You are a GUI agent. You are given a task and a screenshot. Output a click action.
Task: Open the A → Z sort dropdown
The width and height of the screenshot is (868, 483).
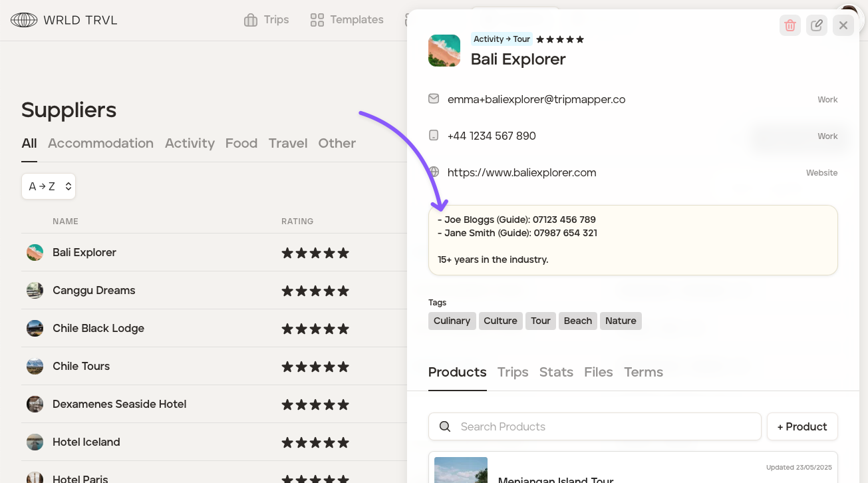click(49, 187)
